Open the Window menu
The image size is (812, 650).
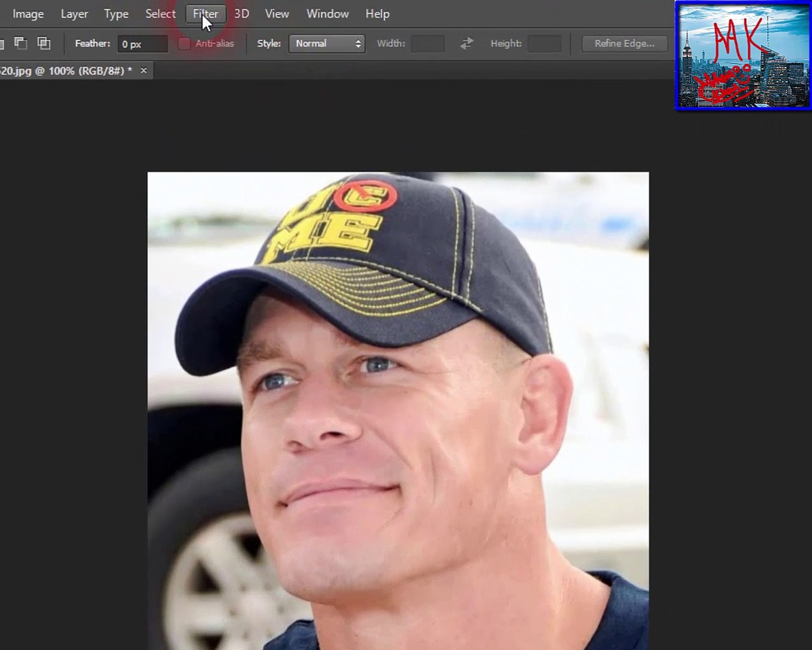(x=327, y=14)
